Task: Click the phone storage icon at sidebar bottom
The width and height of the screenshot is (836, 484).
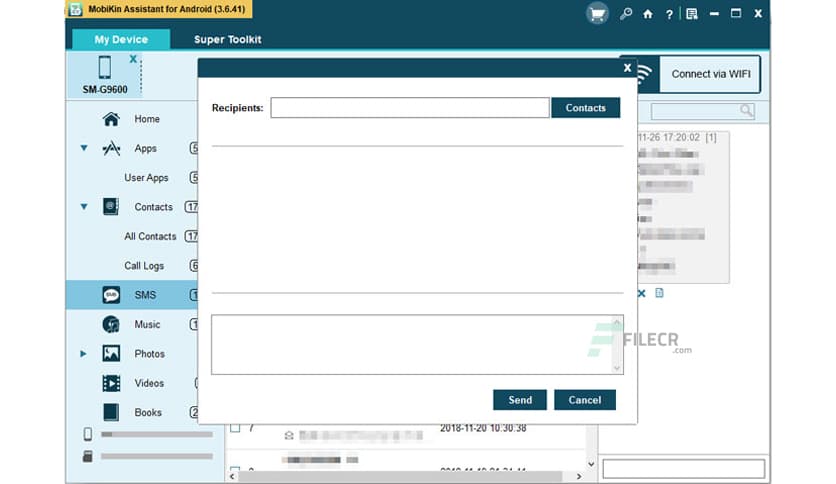Action: (x=88, y=434)
